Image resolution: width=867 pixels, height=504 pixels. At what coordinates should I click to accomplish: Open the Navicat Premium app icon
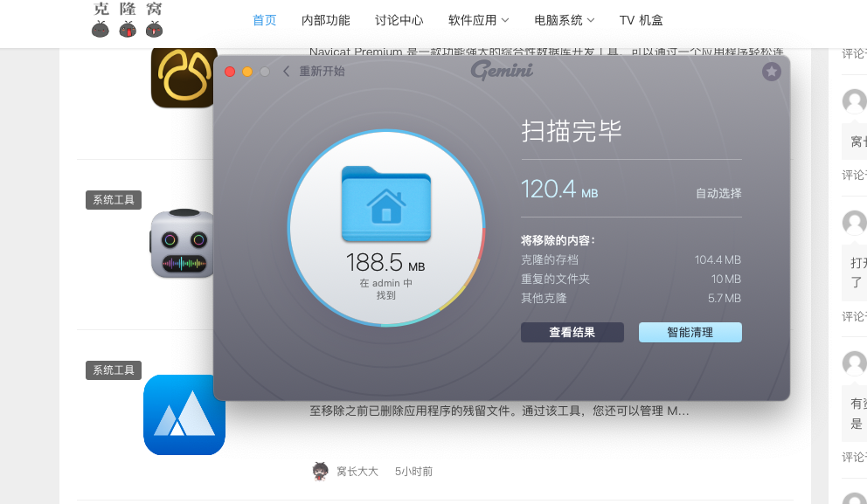(x=183, y=78)
